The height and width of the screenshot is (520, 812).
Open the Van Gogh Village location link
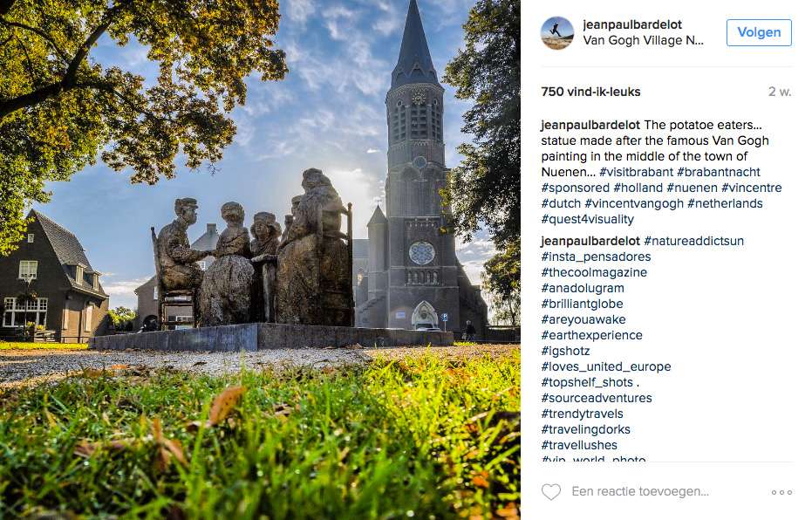click(x=643, y=40)
